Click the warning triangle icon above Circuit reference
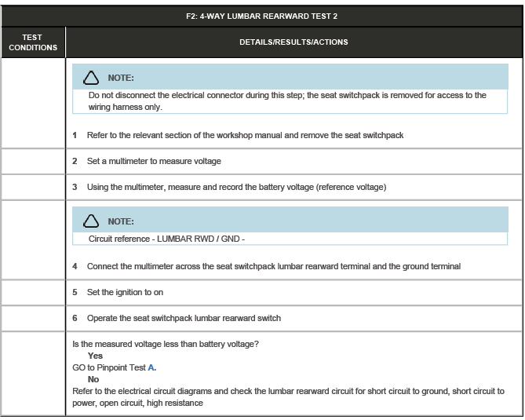 click(91, 221)
